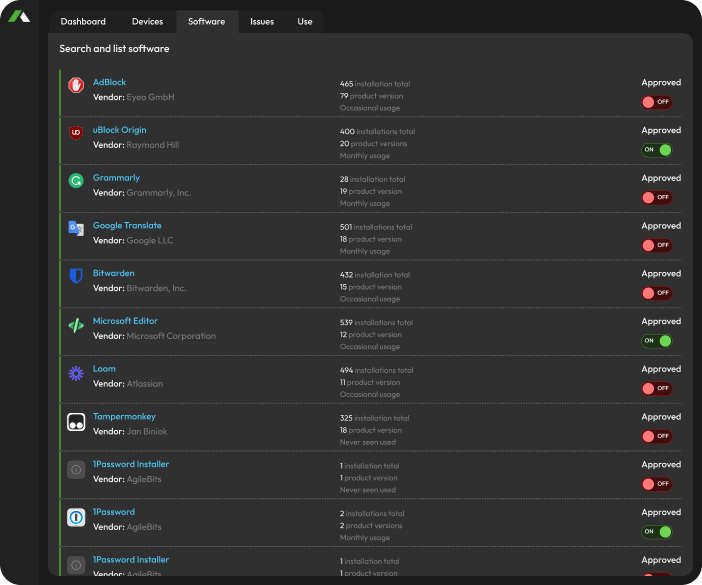Image resolution: width=702 pixels, height=585 pixels.
Task: Click Never seen used under Tampermonkey
Action: (x=368, y=442)
